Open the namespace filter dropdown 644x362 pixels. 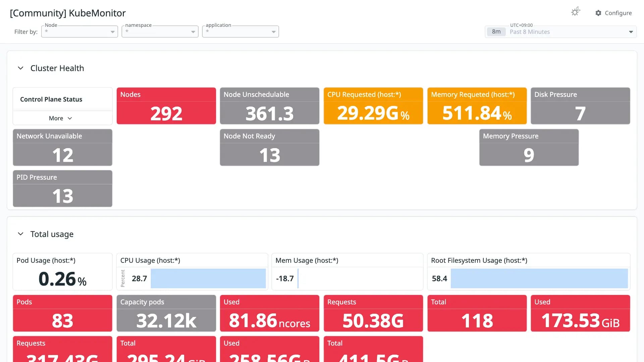pos(160,32)
